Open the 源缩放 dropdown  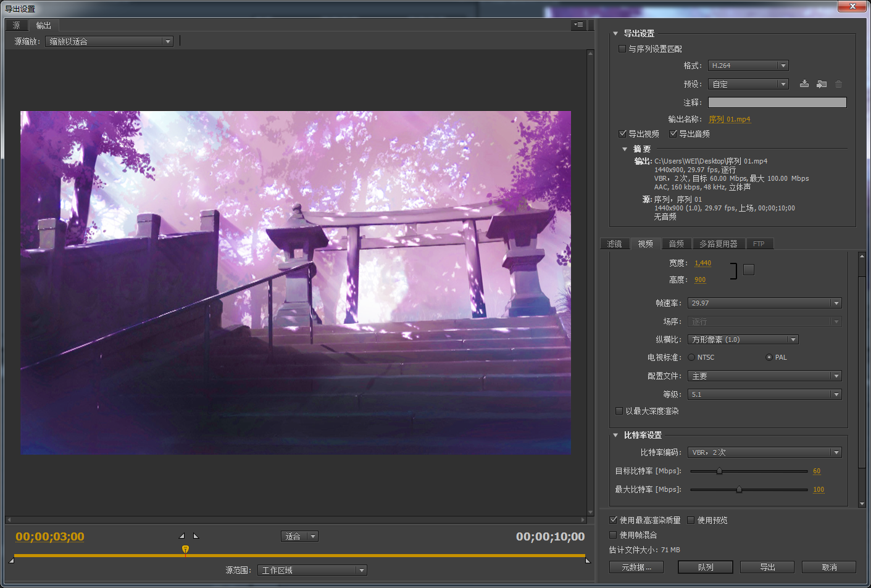(x=109, y=41)
